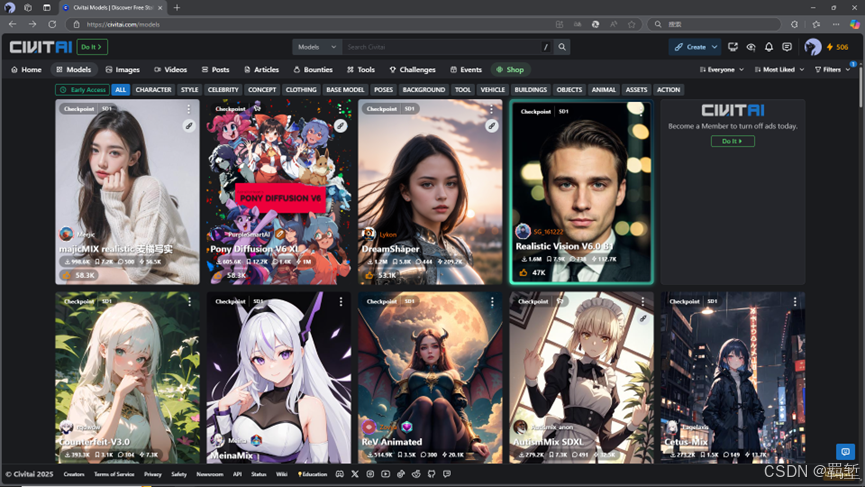
Task: Open the Twitch footer icon
Action: (x=447, y=474)
